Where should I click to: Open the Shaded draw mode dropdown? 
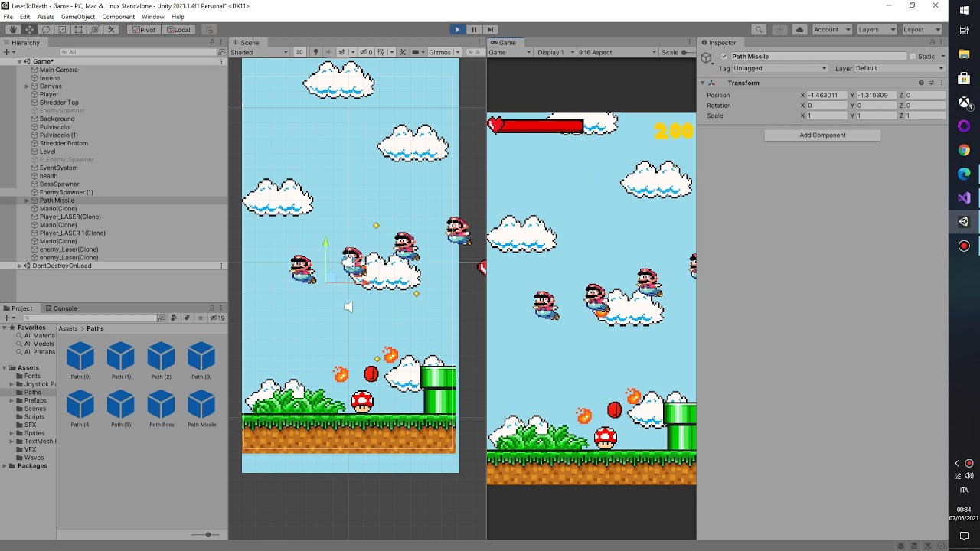260,52
